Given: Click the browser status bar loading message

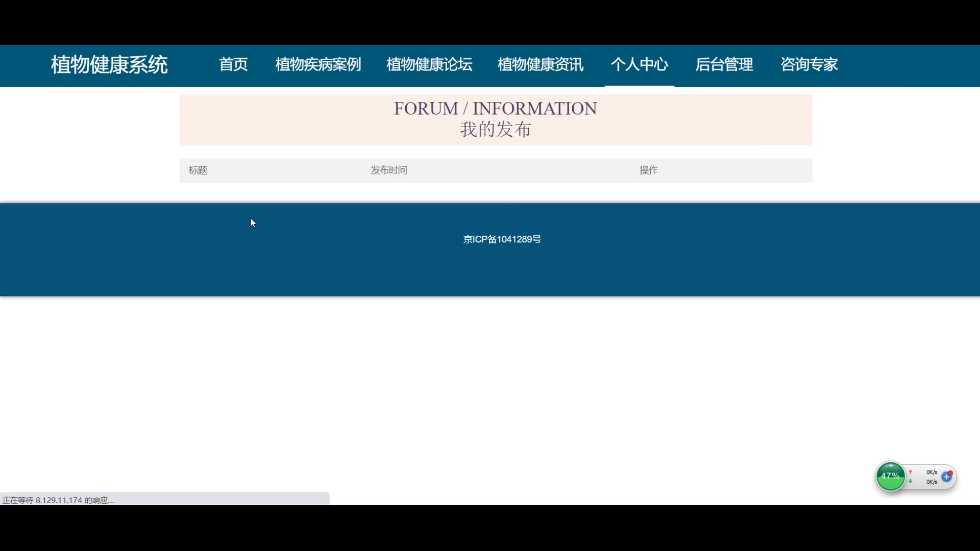Looking at the screenshot, I should [58, 500].
